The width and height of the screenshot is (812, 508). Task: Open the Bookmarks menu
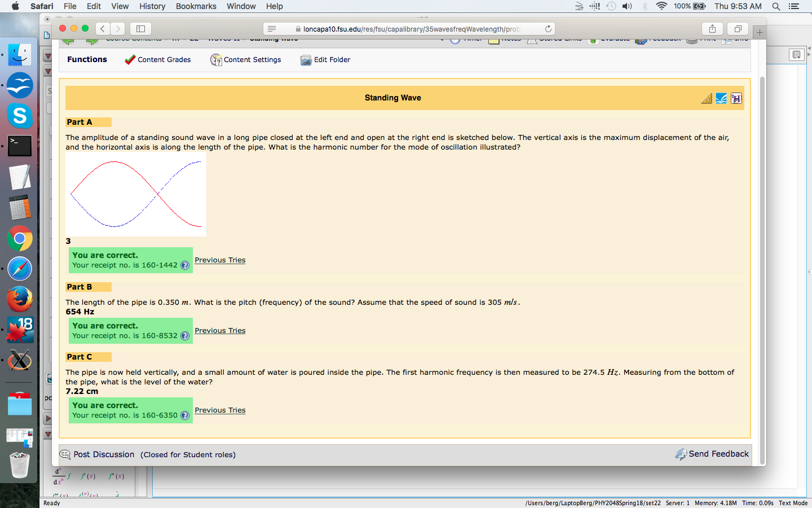coord(196,6)
